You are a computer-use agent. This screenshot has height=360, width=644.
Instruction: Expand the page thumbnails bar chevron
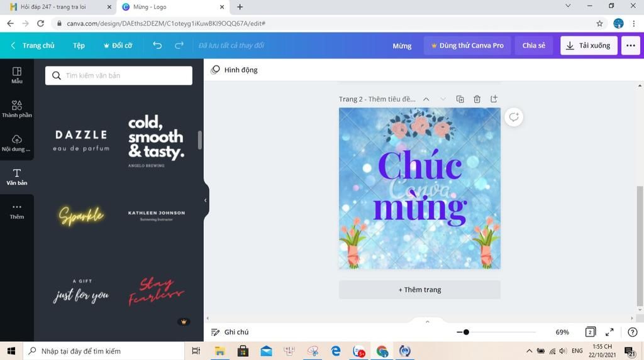coord(427,322)
